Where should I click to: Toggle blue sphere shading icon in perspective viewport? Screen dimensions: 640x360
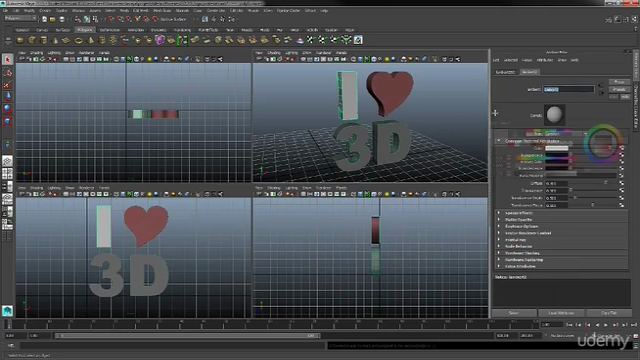point(393,60)
